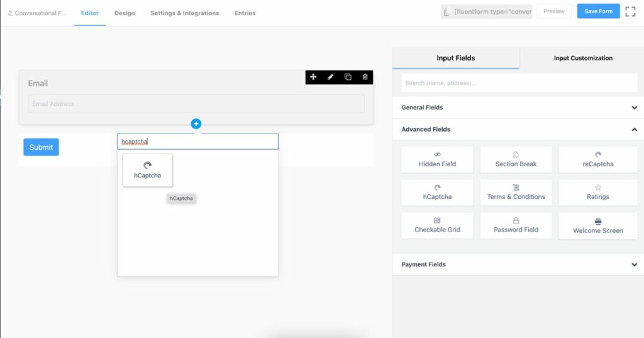Screen dimensions: 644x338
Task: Click the Save Form button
Action: point(599,11)
